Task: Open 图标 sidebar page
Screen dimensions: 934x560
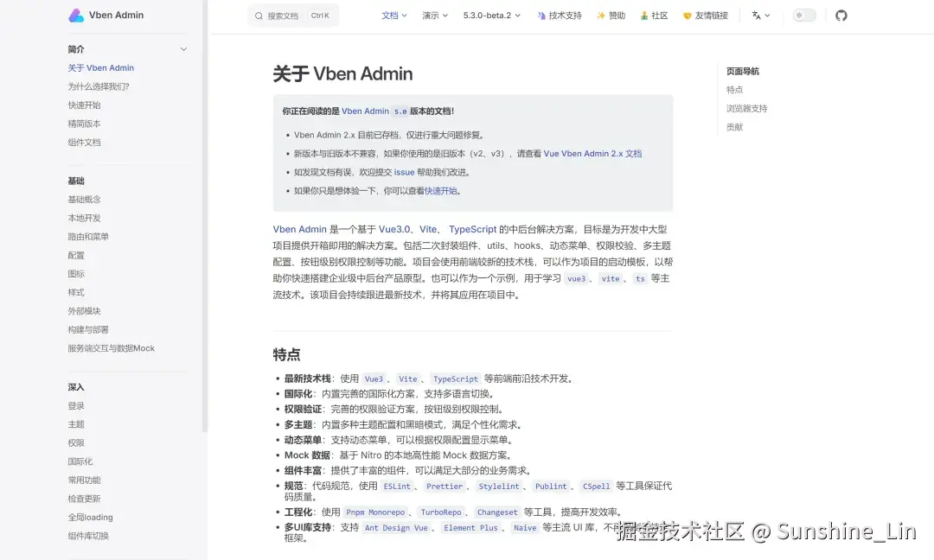Action: [x=75, y=274]
